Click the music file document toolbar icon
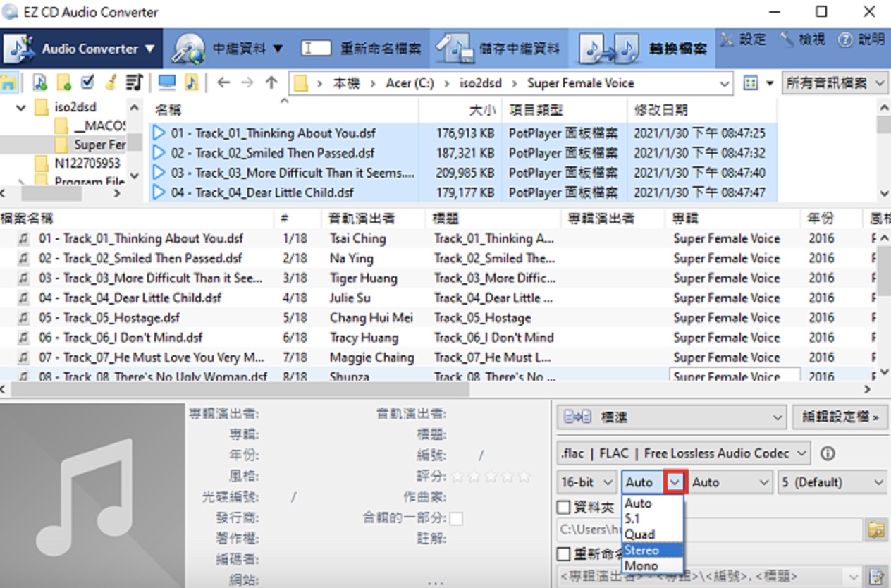The width and height of the screenshot is (891, 588). [x=40, y=82]
